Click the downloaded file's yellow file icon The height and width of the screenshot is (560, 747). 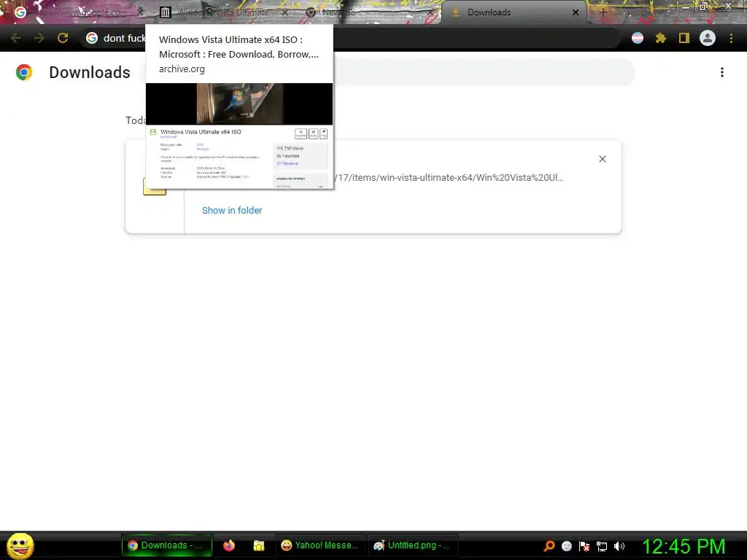click(x=155, y=186)
